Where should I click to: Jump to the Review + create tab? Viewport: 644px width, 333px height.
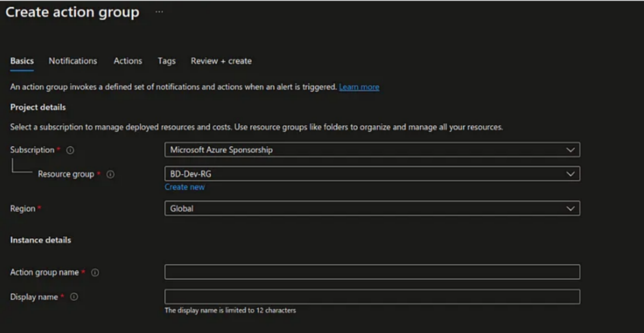(221, 61)
